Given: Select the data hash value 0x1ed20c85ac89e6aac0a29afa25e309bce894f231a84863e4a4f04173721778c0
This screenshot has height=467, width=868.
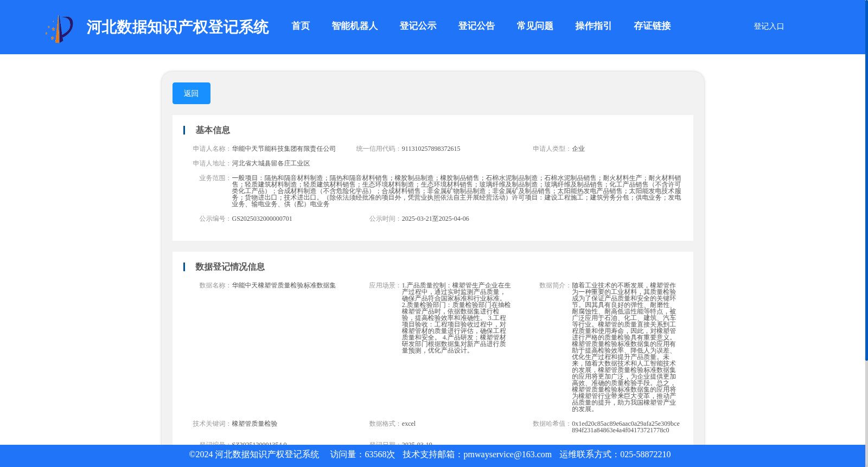Looking at the screenshot, I should 626,427.
